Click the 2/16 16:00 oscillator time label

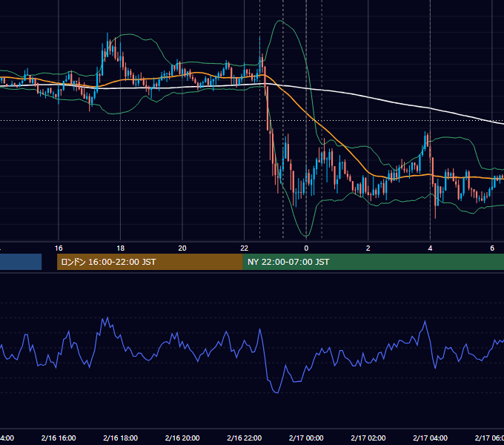coord(59,438)
